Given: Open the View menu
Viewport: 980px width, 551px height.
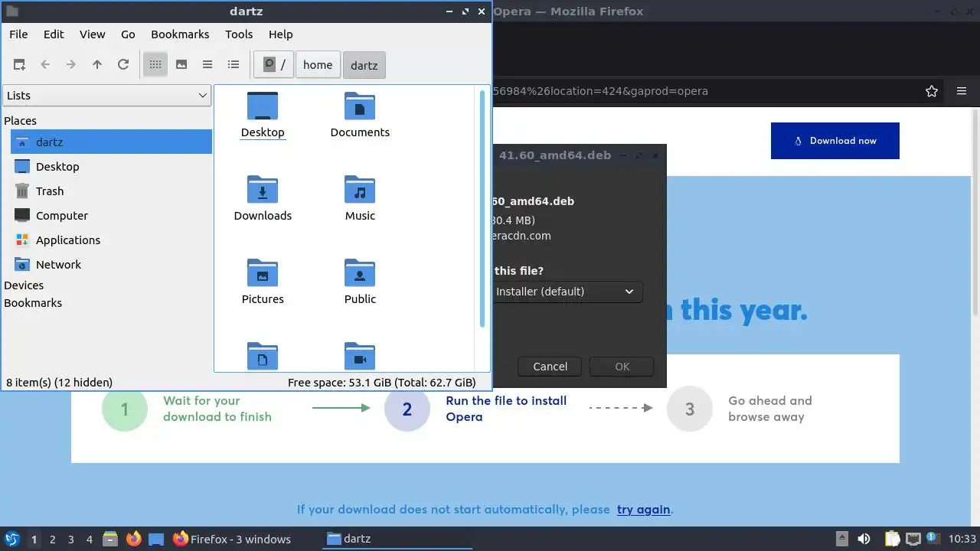Looking at the screenshot, I should pyautogui.click(x=93, y=34).
